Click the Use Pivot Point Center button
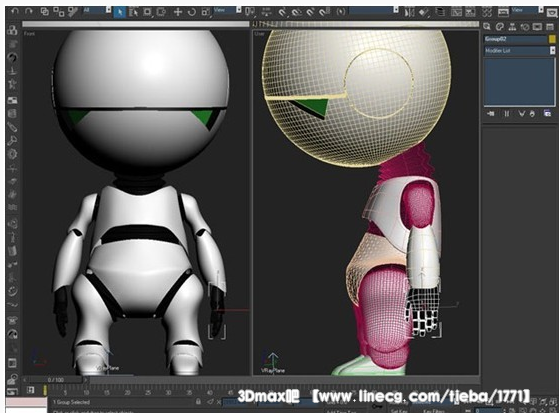The image size is (559, 413). [x=250, y=12]
